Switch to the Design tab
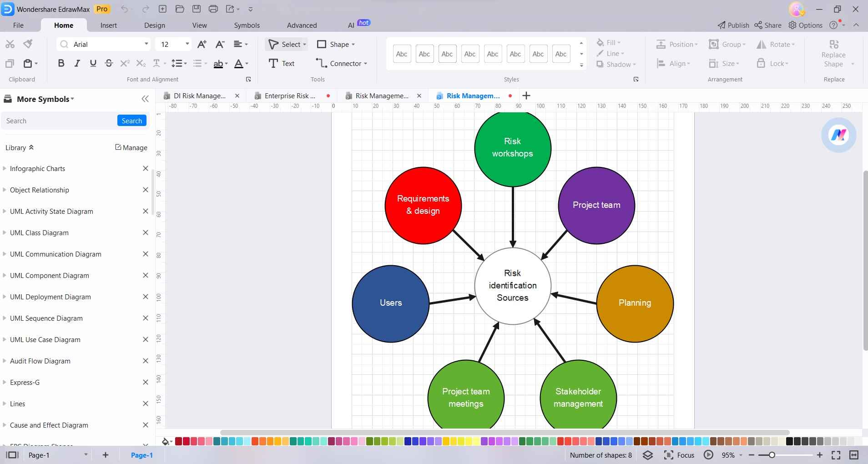The image size is (868, 464). pyautogui.click(x=155, y=25)
